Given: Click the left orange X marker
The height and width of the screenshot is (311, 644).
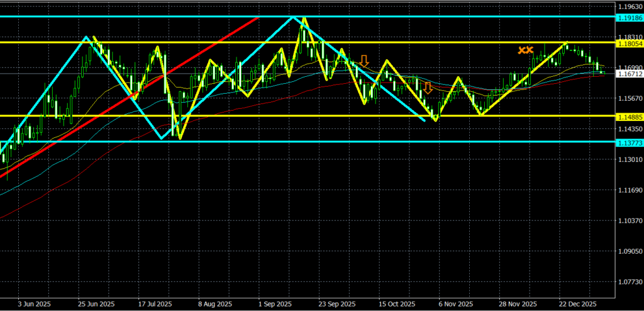Looking at the screenshot, I should click(521, 50).
